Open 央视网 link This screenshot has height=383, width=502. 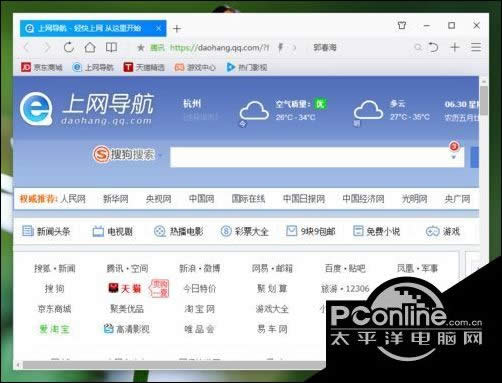159,199
